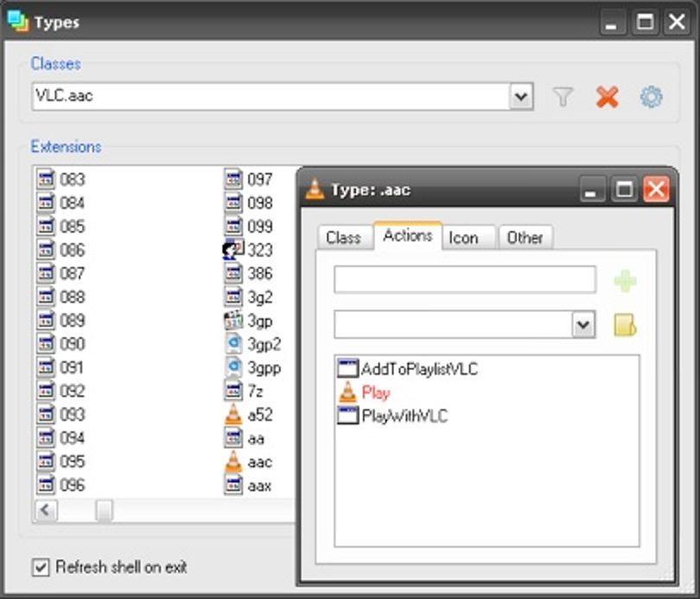Select the aac extension with VLC cone
The height and width of the screenshot is (599, 700).
click(248, 462)
